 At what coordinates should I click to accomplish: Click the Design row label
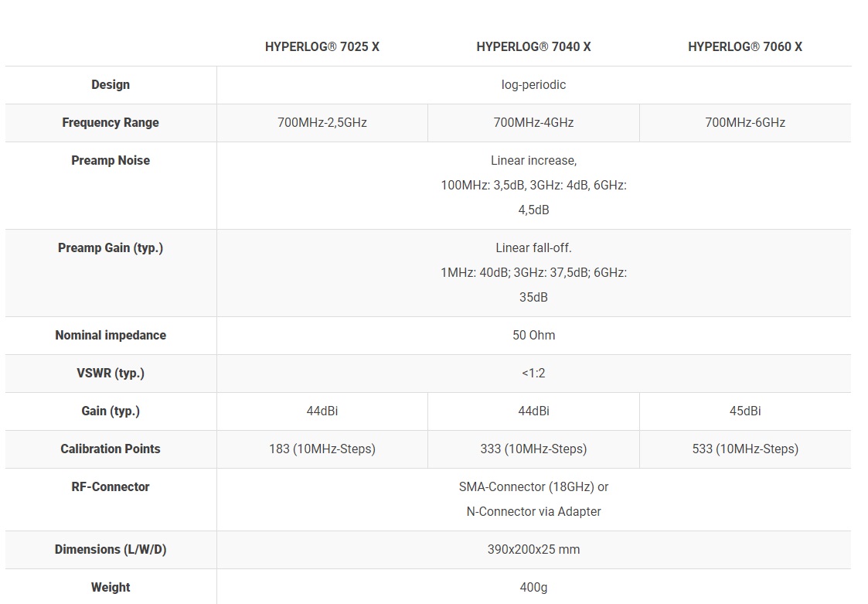point(111,85)
